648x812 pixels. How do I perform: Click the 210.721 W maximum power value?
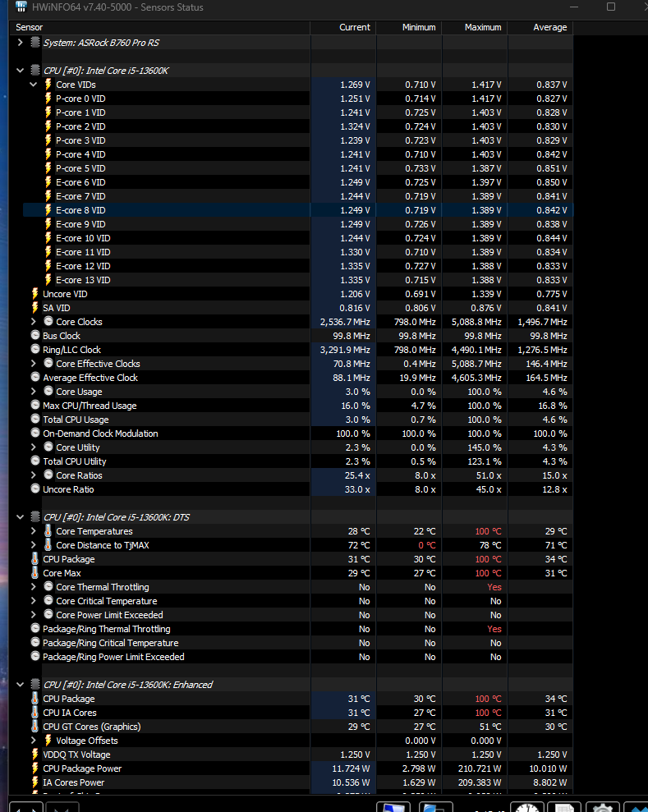click(x=480, y=768)
